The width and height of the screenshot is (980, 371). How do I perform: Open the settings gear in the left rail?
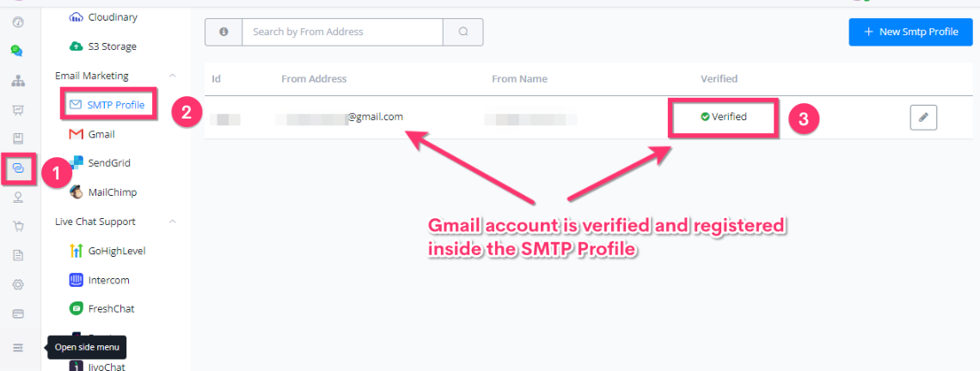(x=18, y=284)
